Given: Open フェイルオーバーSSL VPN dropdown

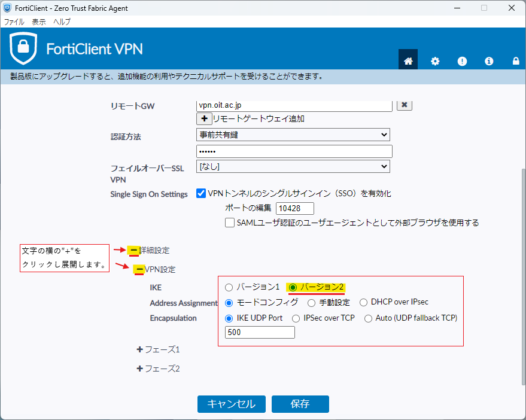Looking at the screenshot, I should click(293, 166).
